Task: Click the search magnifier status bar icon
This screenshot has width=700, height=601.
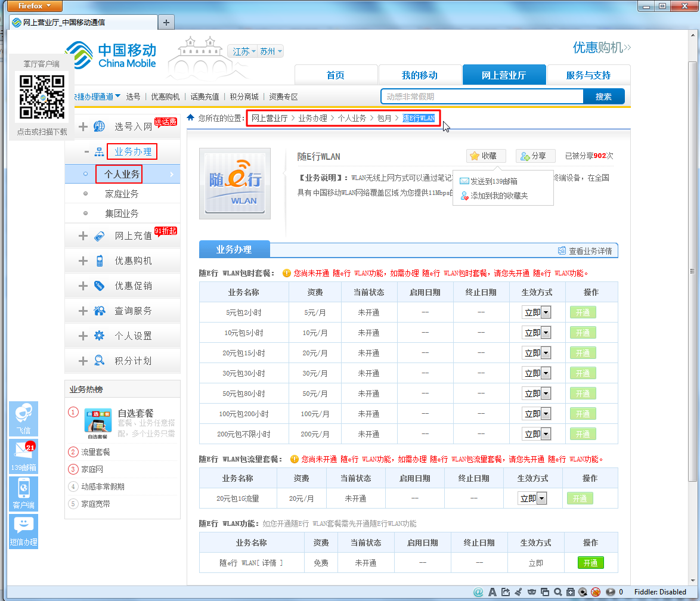Action: coord(557,592)
